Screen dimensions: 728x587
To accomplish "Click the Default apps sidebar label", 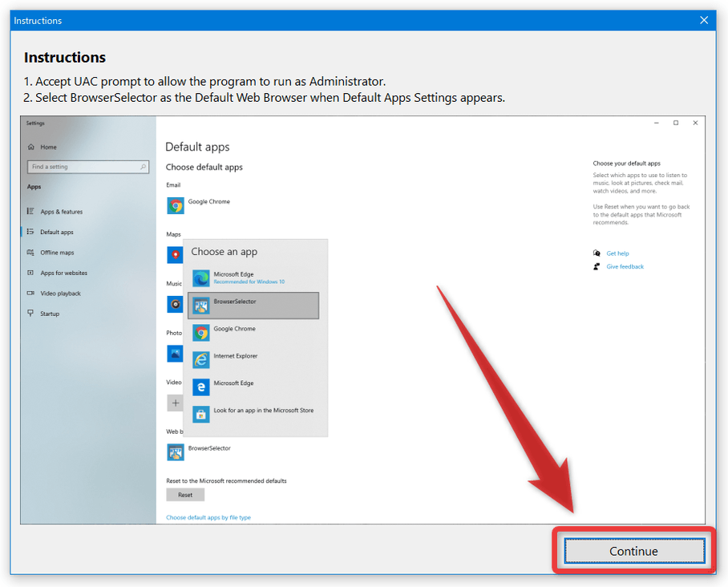I will tap(57, 233).
